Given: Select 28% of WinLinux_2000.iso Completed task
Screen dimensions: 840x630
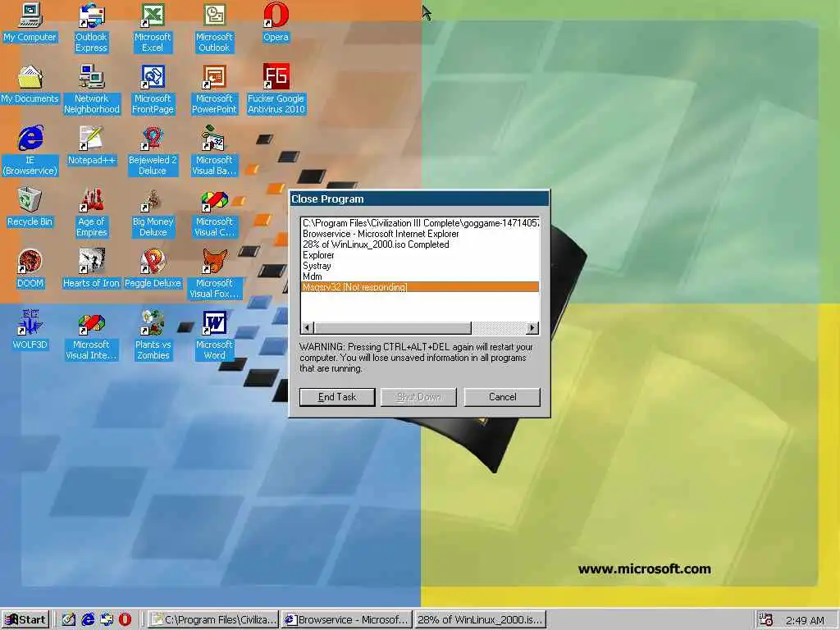Looking at the screenshot, I should pyautogui.click(x=420, y=244).
